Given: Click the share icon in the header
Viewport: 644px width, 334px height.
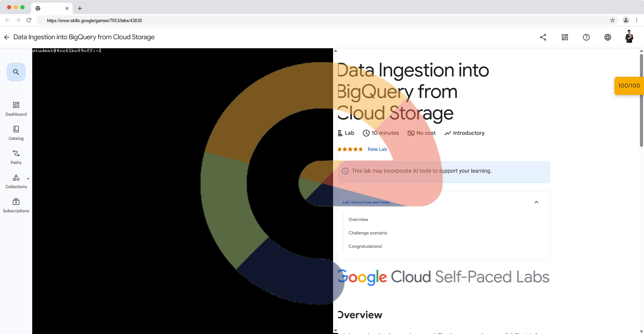Looking at the screenshot, I should [x=543, y=37].
